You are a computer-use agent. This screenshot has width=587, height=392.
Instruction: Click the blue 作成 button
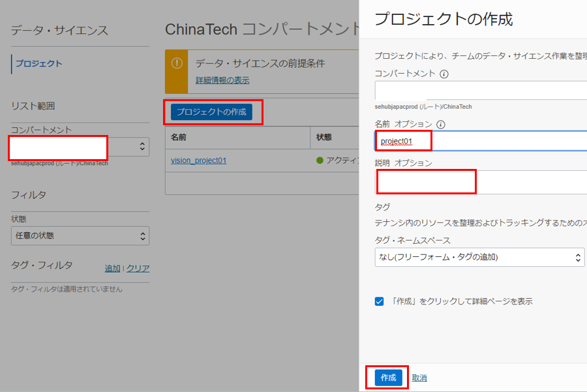[388, 378]
